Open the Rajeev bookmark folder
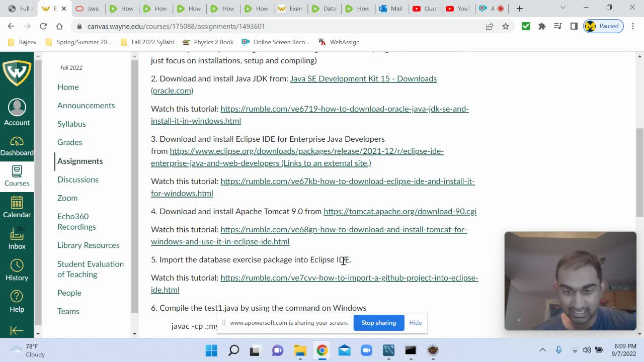Viewport: 644px width, 362px height. [22, 42]
